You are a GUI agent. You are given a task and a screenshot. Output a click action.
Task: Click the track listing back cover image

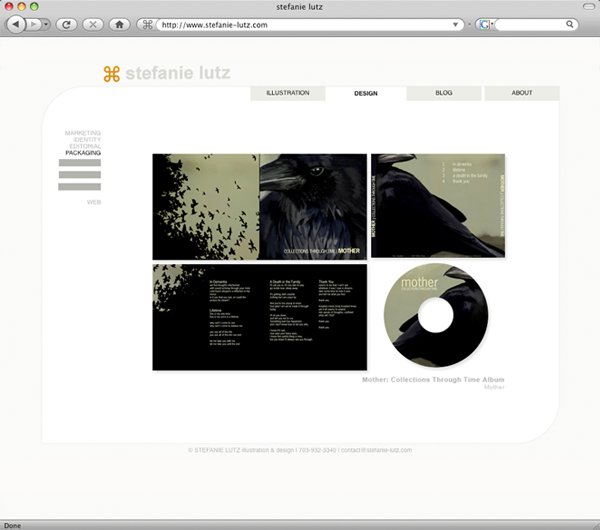click(438, 205)
